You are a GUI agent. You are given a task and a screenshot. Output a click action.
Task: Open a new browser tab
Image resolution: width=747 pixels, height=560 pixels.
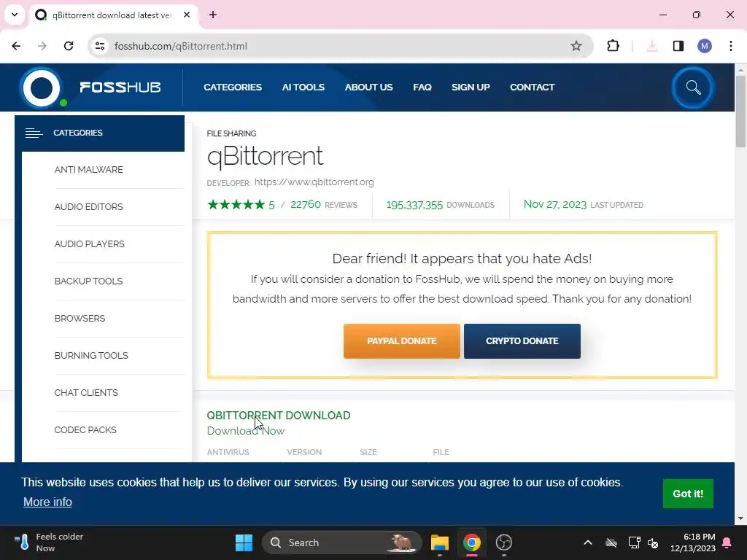tap(213, 15)
